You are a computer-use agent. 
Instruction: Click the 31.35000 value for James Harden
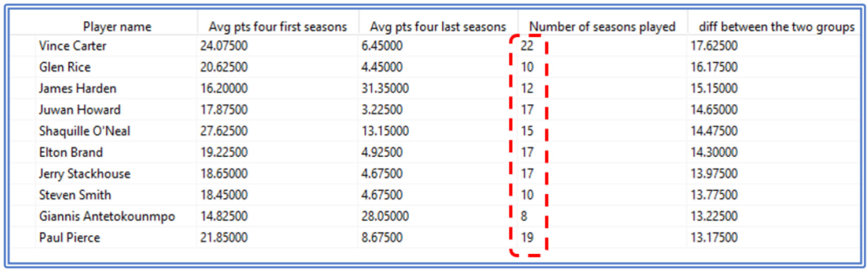pos(385,89)
